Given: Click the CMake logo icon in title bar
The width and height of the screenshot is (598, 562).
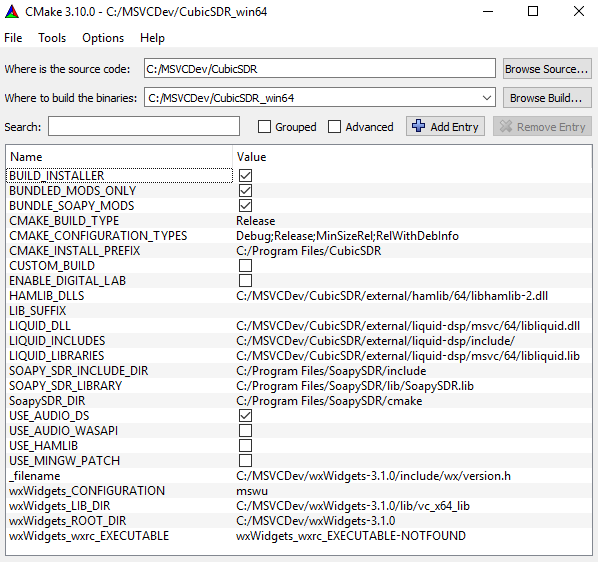Looking at the screenshot, I should (x=12, y=12).
